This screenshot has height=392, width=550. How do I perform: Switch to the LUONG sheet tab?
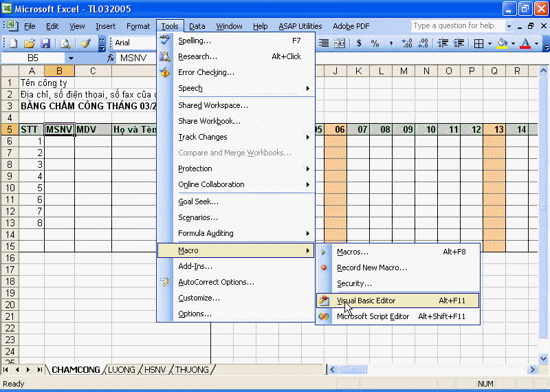point(122,370)
